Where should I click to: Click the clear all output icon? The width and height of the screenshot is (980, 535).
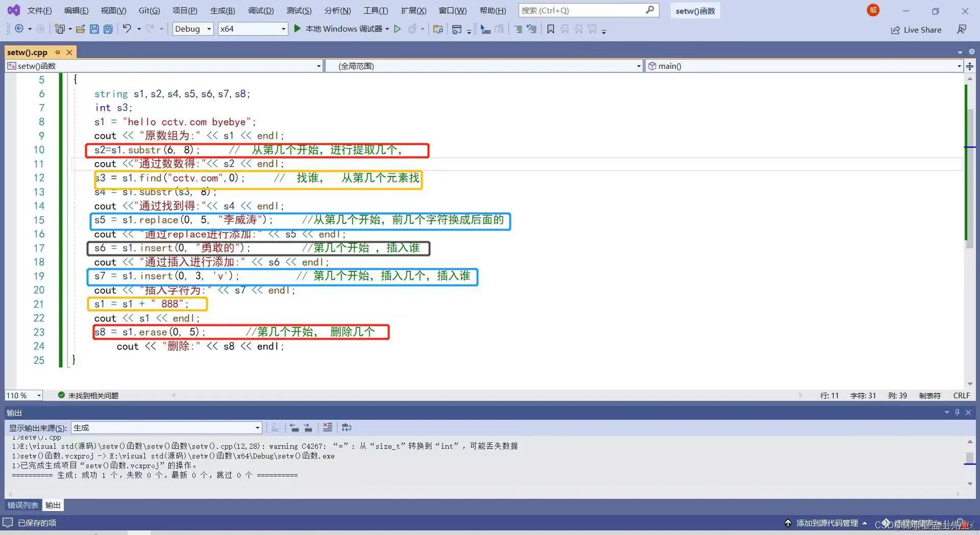tap(328, 427)
